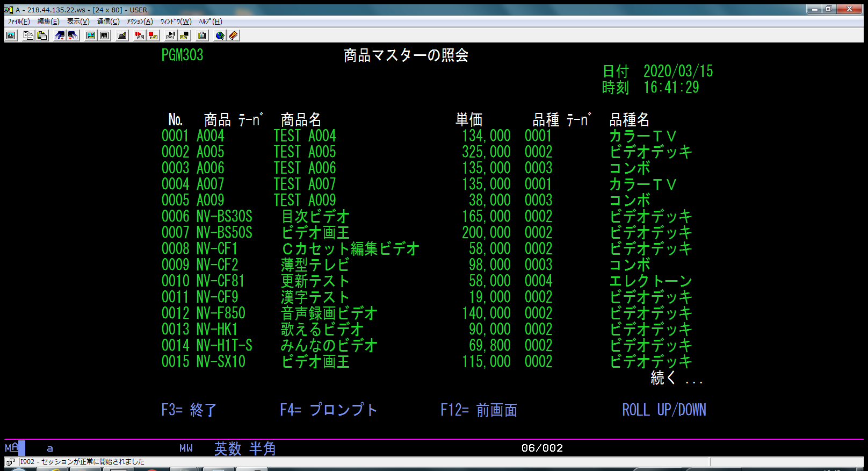
Task: Play macro using black-arrow cassette icon
Action: click(171, 35)
